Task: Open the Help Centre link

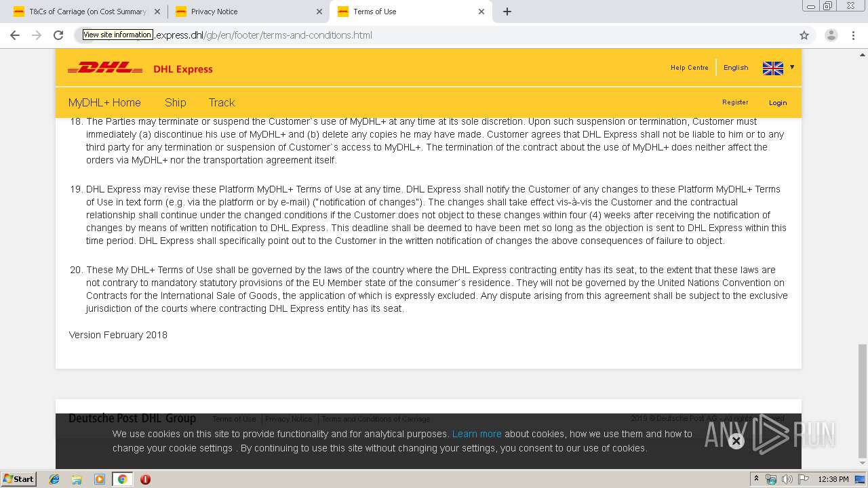Action: [x=690, y=68]
